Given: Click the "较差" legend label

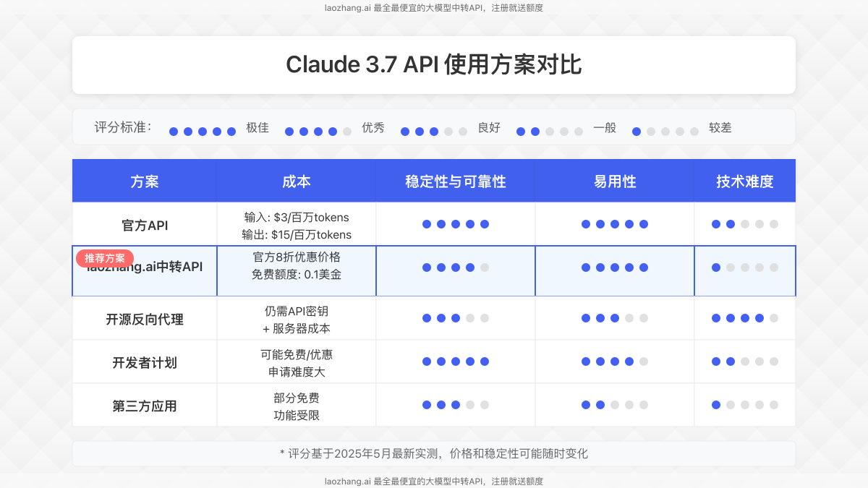Looking at the screenshot, I should click(x=720, y=128).
